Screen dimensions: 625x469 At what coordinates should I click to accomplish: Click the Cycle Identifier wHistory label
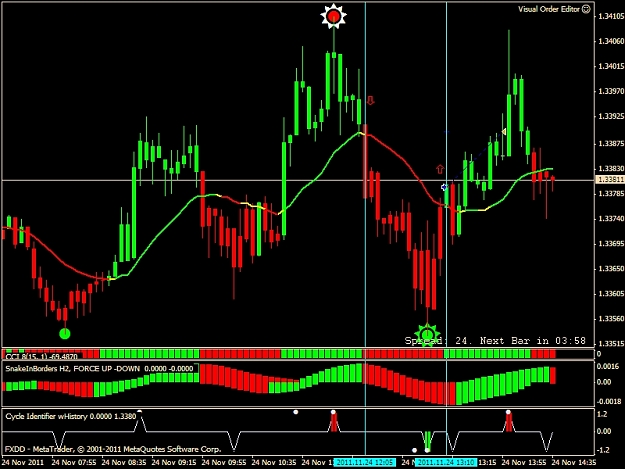click(x=71, y=416)
